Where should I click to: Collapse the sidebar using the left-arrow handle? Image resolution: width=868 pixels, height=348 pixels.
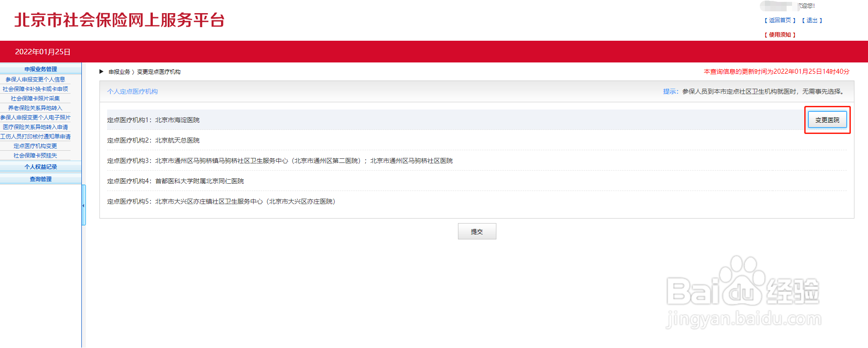tap(84, 205)
